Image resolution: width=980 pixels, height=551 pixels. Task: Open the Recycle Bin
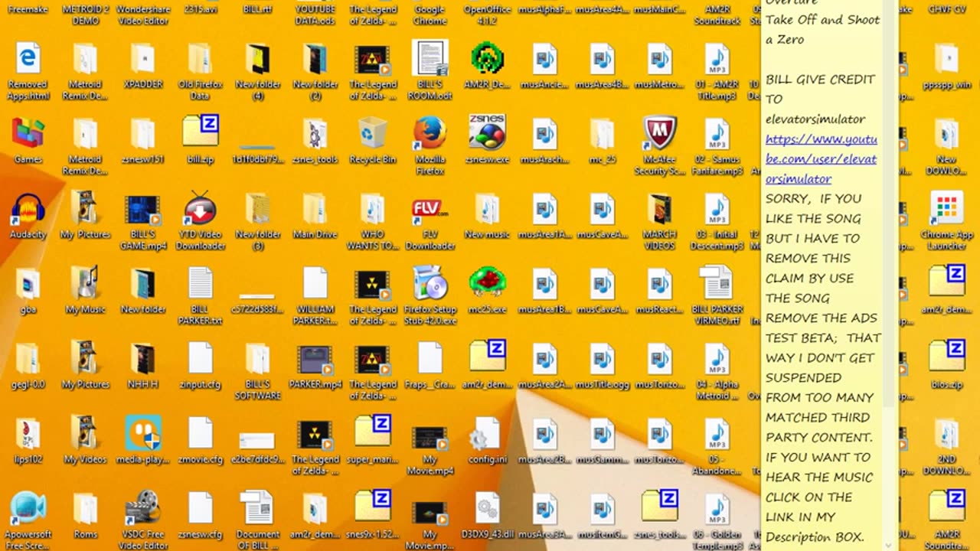(x=372, y=141)
